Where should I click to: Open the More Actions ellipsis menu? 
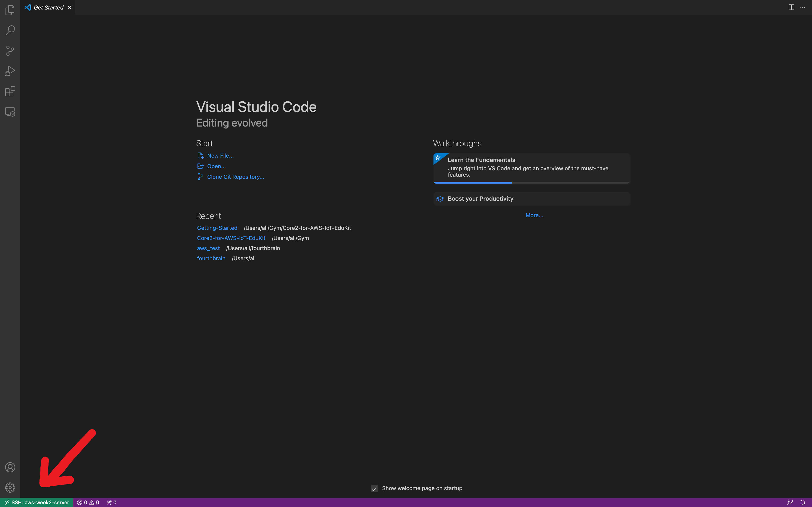pyautogui.click(x=802, y=7)
